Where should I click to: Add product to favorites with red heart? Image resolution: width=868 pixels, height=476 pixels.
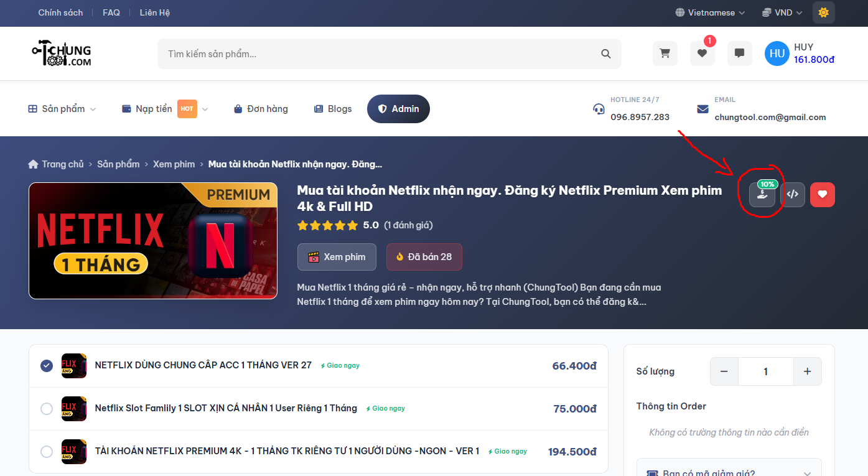(822, 195)
